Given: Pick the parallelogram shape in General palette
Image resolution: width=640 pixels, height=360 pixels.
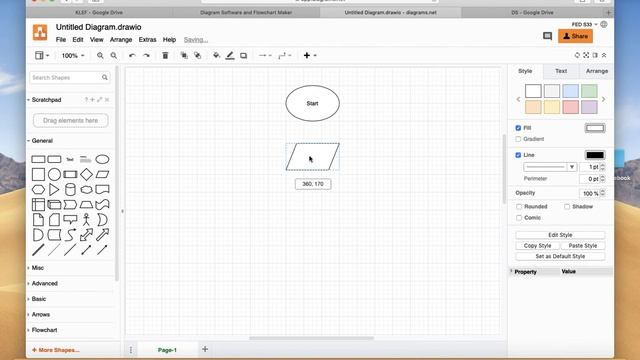Looking at the screenshot, I should point(102,174).
